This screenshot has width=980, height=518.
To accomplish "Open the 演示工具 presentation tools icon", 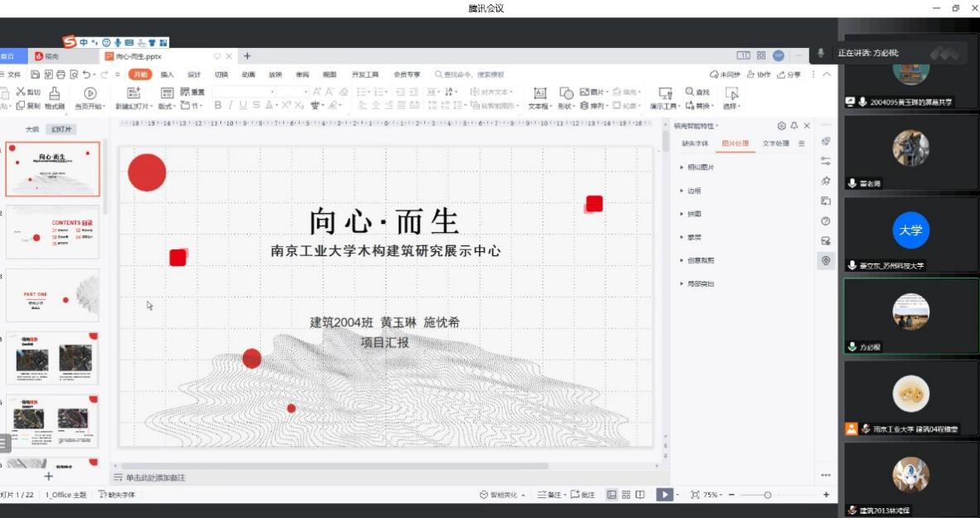I will (x=664, y=93).
